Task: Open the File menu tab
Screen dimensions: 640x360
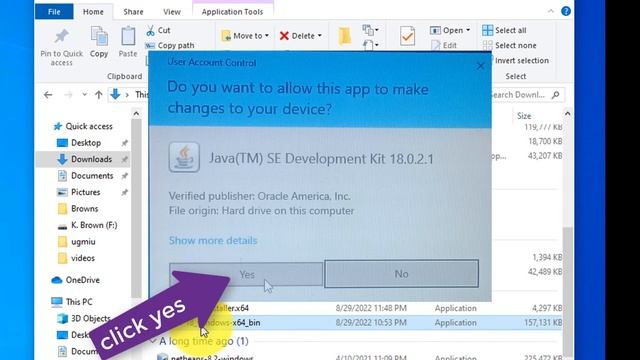Action: point(54,12)
